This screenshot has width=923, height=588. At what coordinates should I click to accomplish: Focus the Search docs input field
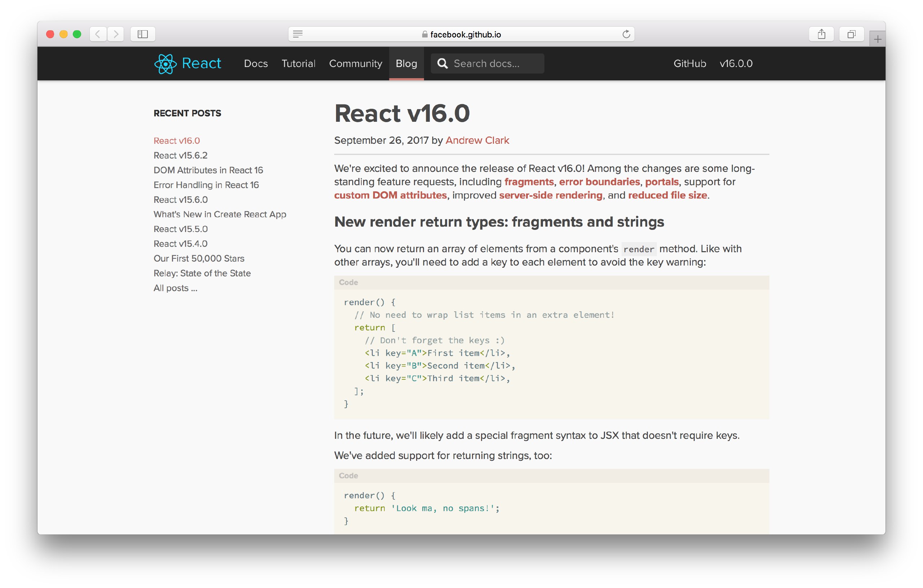tap(487, 63)
